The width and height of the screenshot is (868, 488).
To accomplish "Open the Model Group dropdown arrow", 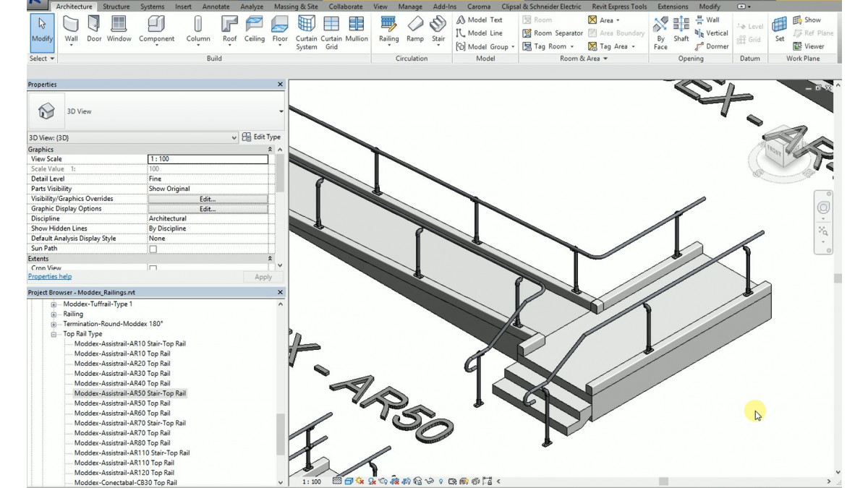I will pos(513,47).
